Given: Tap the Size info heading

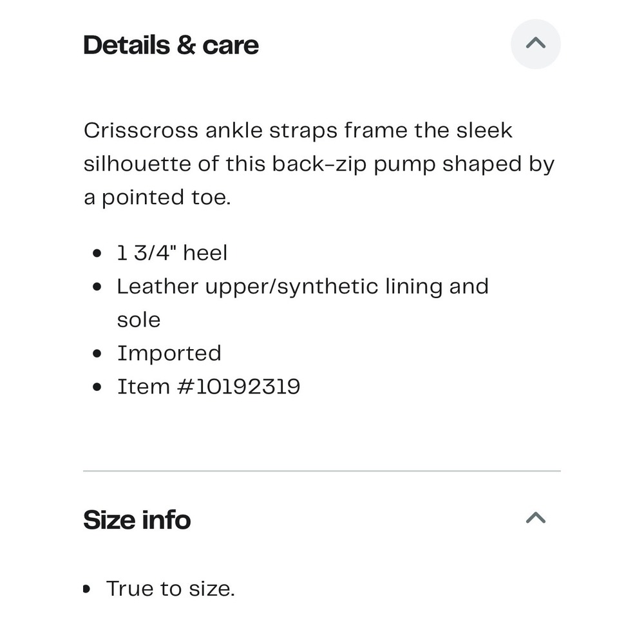Looking at the screenshot, I should pos(137,520).
